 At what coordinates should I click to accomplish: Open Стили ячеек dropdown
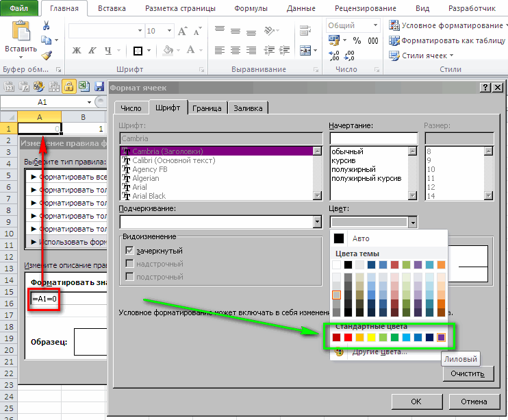421,55
